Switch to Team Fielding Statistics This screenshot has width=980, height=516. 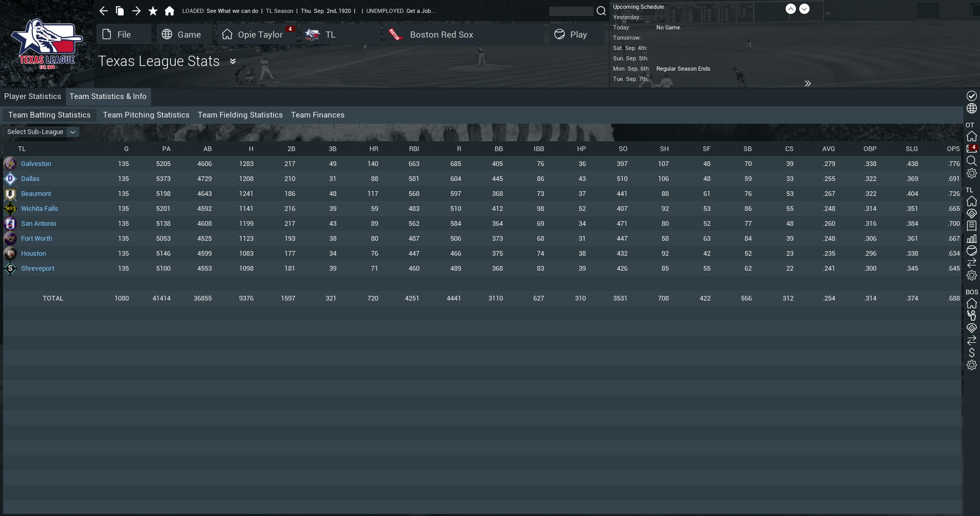click(x=240, y=115)
